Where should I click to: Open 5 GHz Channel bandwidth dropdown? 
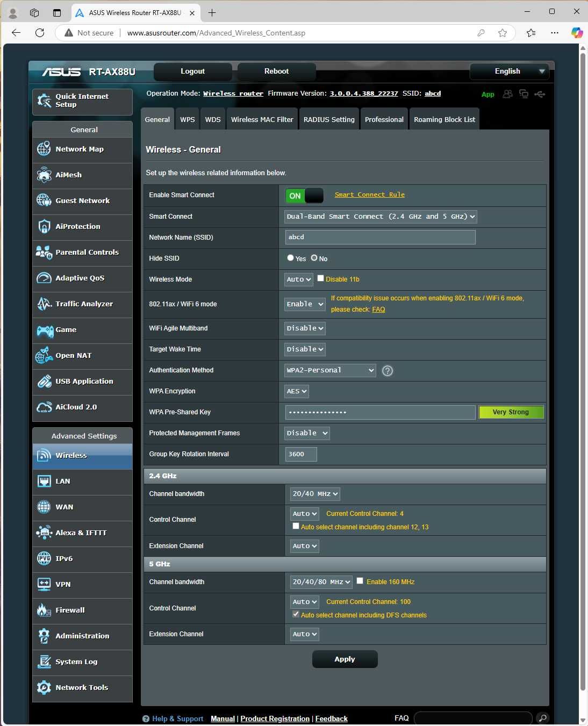pos(321,582)
